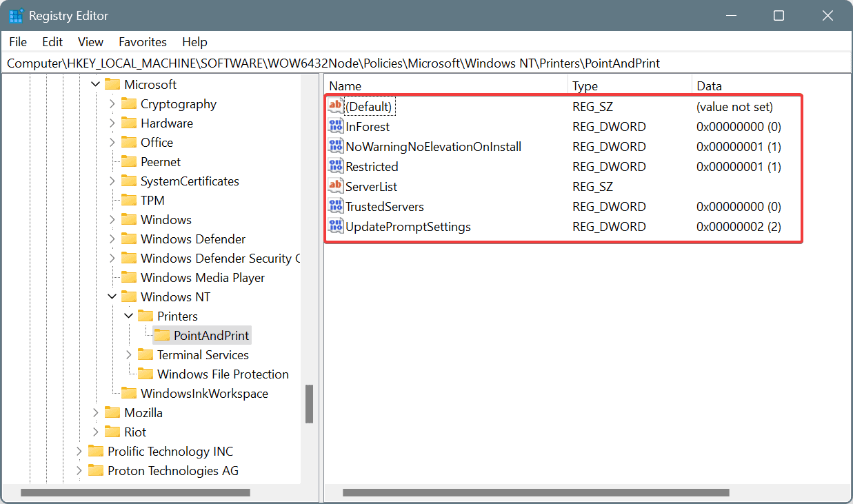
Task: Click the Windows Defender folder icon
Action: [x=129, y=239]
